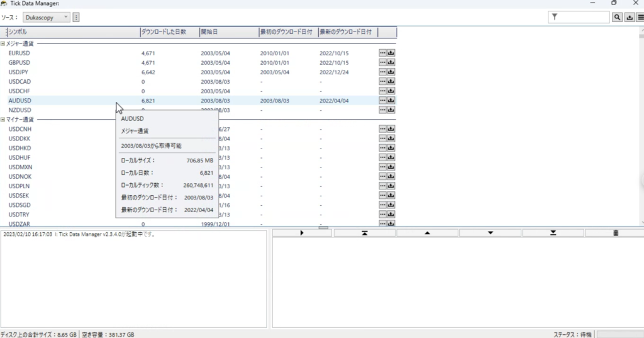Open the USDJPY row options button

[383, 72]
